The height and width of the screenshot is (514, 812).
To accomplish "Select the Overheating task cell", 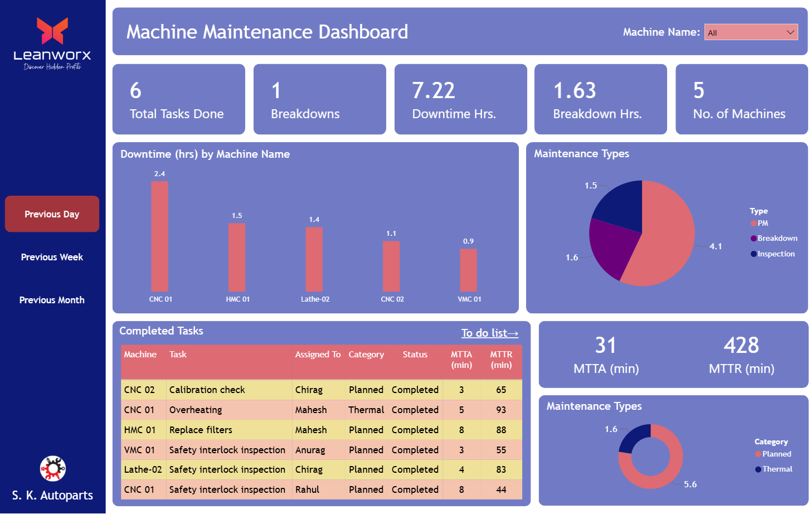I will 229,410.
